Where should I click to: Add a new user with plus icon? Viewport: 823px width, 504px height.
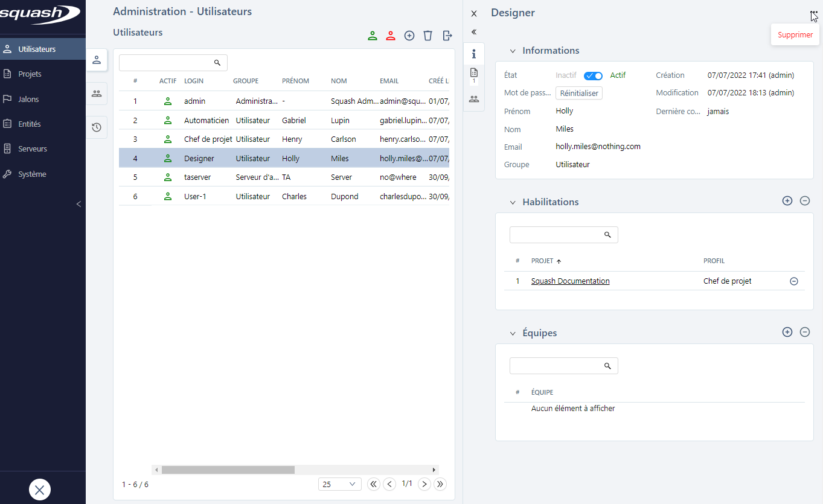point(409,36)
